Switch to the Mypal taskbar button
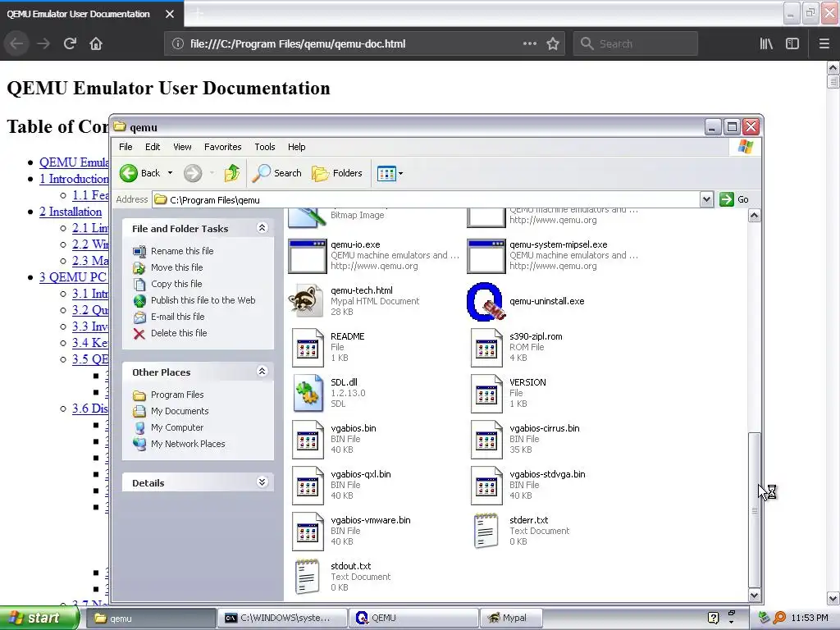Screen dimensions: 840x630 pos(511,619)
